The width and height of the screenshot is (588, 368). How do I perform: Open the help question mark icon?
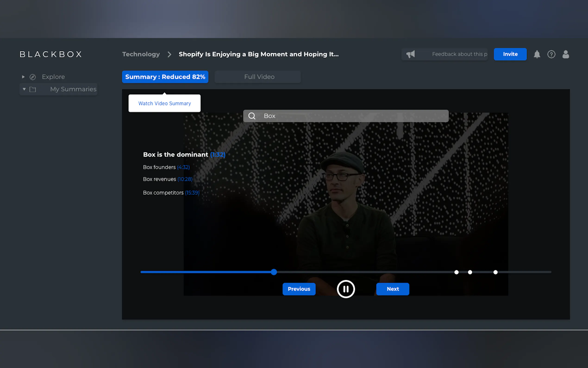point(551,54)
